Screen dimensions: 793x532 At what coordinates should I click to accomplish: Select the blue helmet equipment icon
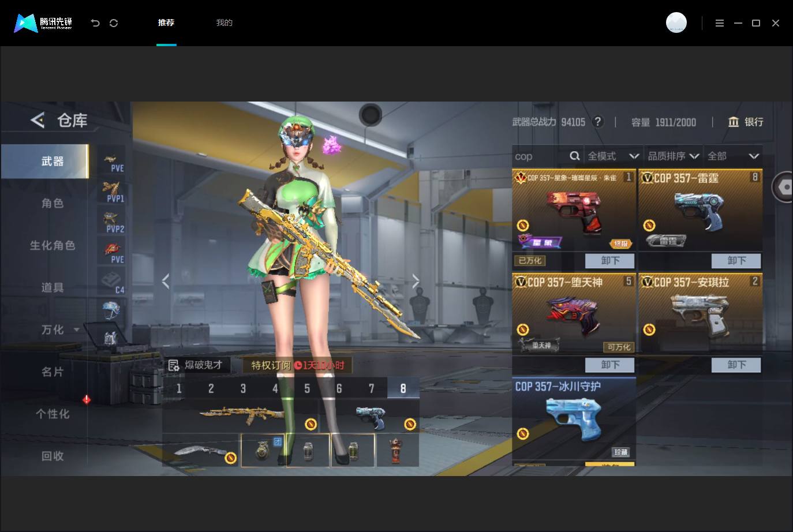click(x=110, y=310)
